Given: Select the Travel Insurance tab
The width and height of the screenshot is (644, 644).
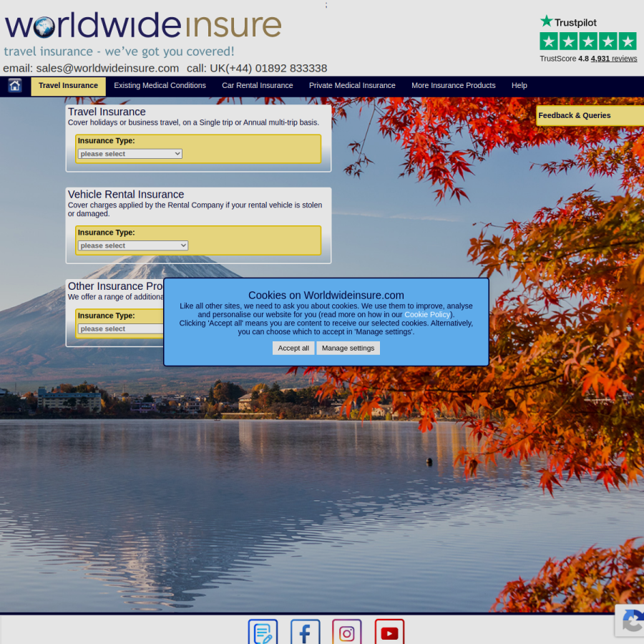Looking at the screenshot, I should click(68, 86).
